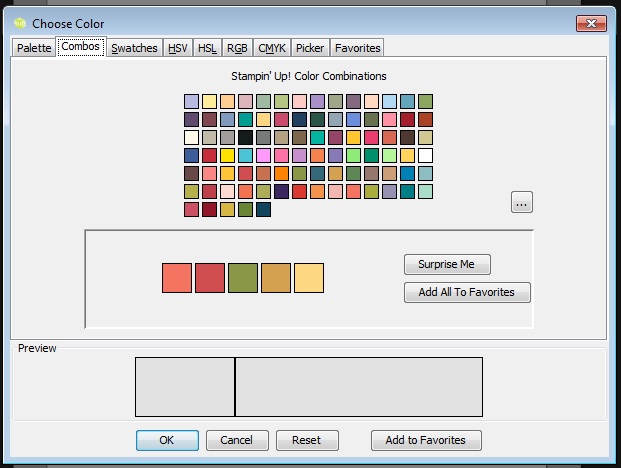Select the HSV tab
Viewport: 621px width, 468px height.
point(178,48)
